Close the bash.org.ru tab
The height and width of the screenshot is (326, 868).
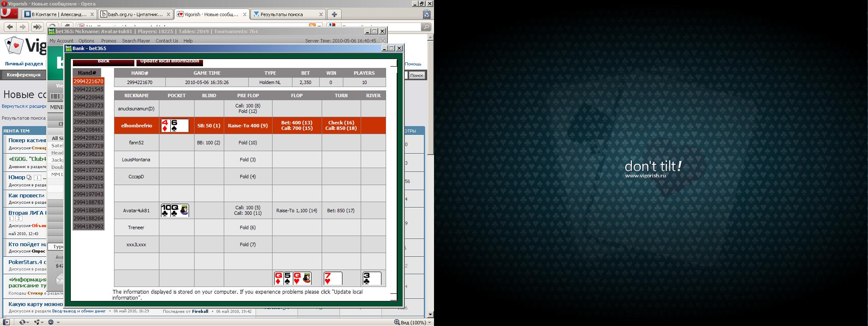coord(168,14)
